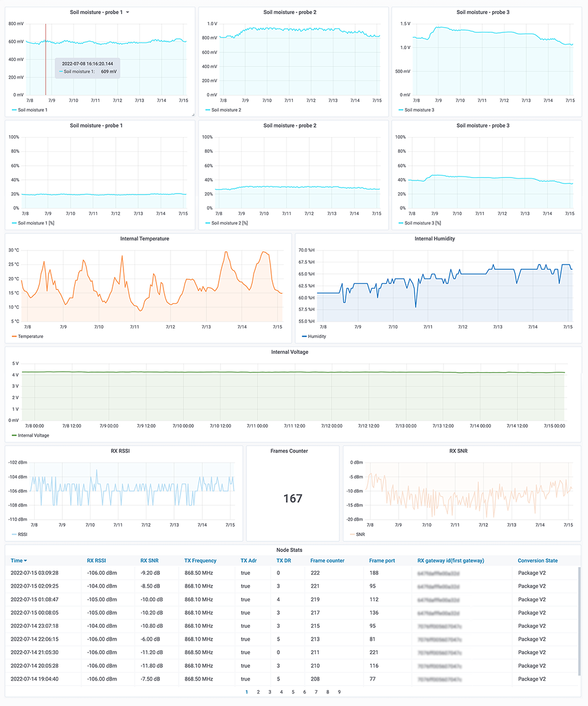Go to Node Stats table page 1
The image size is (588, 706).
pos(246,692)
